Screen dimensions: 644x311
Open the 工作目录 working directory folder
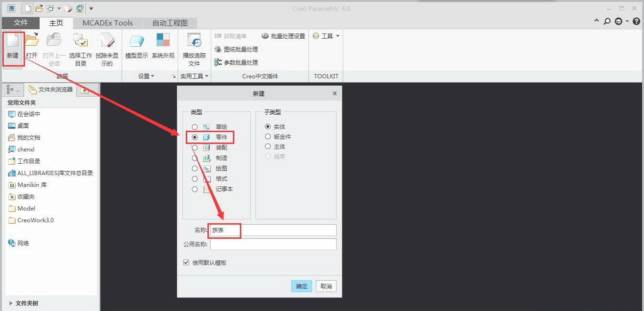pos(24,161)
